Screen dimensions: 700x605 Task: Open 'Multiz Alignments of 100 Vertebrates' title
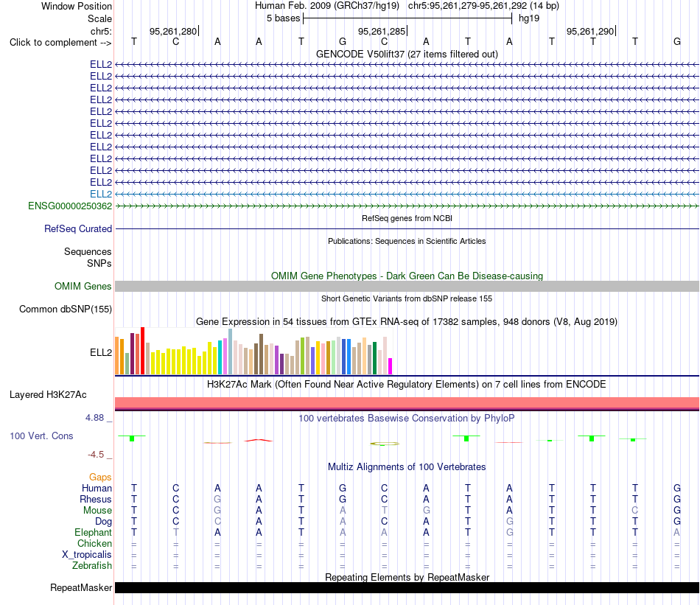(x=407, y=467)
